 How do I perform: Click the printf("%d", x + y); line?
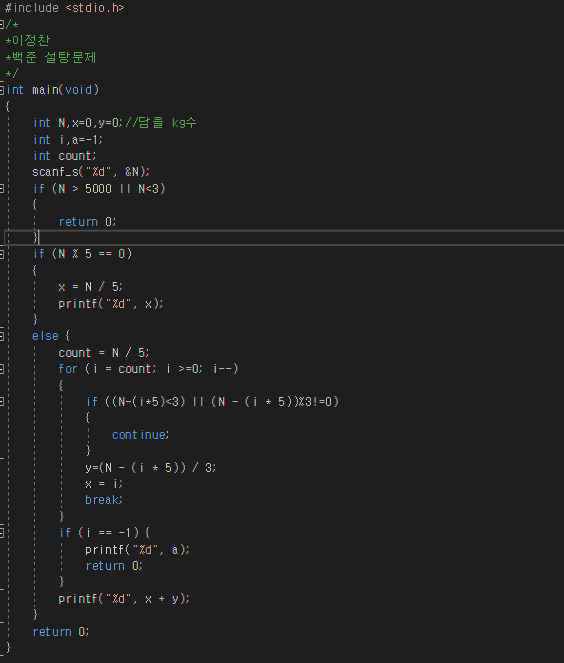(x=124, y=599)
